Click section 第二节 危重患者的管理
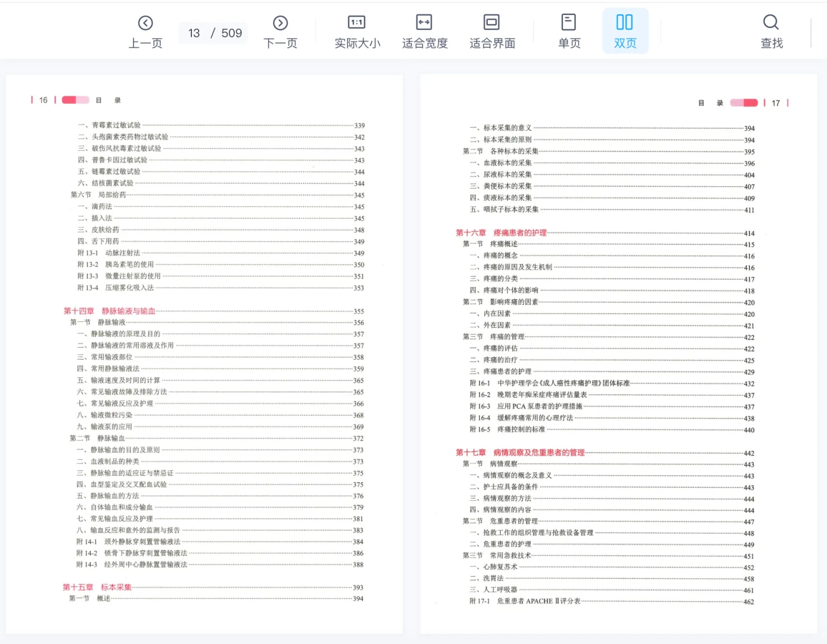Viewport: 827px width, 644px height. click(500, 521)
